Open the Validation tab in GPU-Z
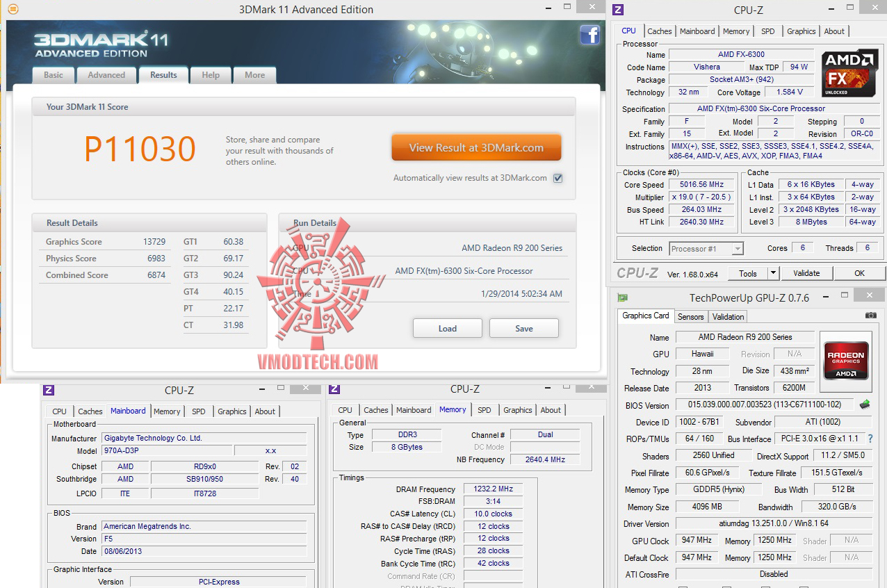Screen dimensions: 887x588 click(x=729, y=317)
